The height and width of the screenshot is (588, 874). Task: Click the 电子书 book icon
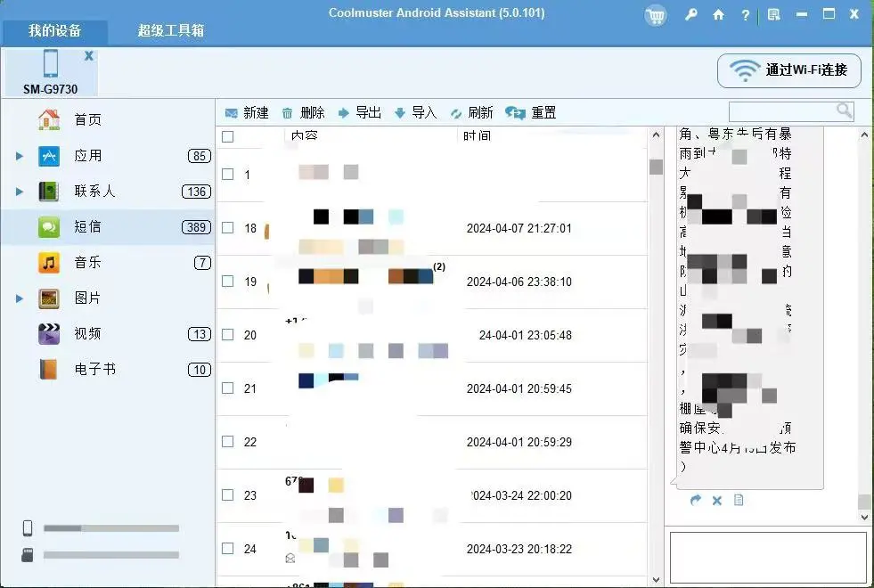48,370
